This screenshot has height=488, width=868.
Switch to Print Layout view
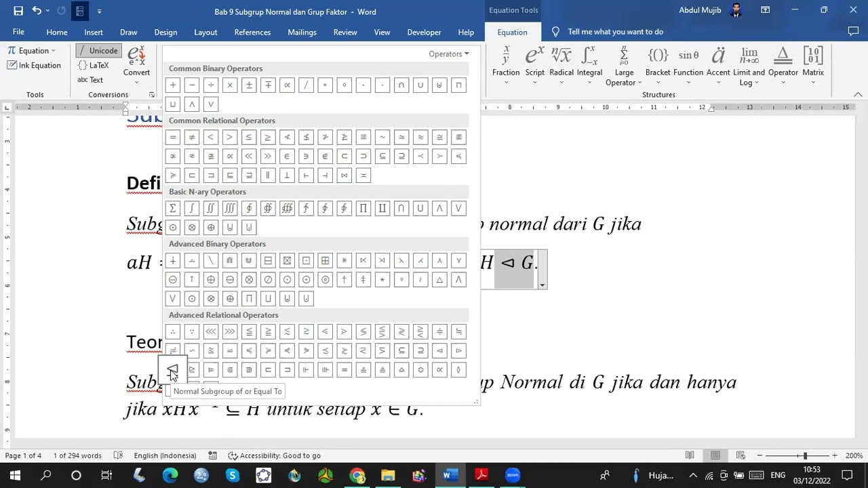(715, 455)
